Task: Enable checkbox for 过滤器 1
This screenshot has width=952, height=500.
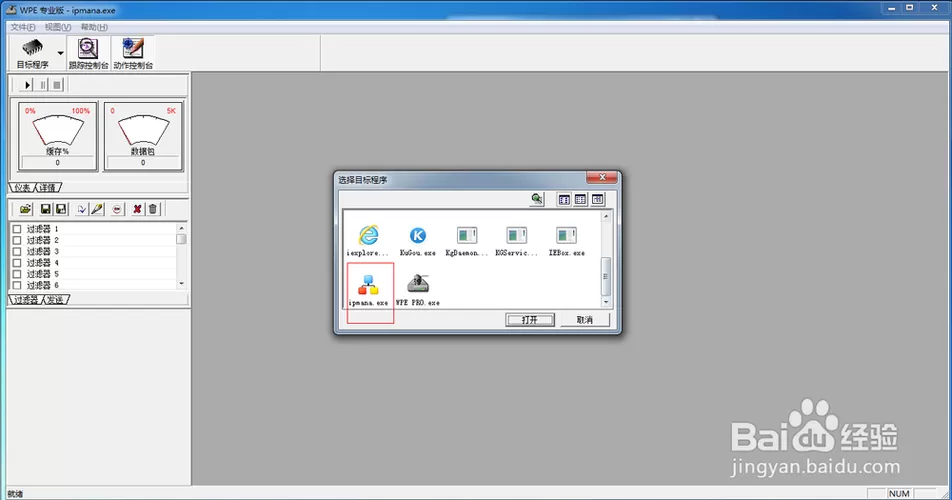Action: click(x=17, y=229)
